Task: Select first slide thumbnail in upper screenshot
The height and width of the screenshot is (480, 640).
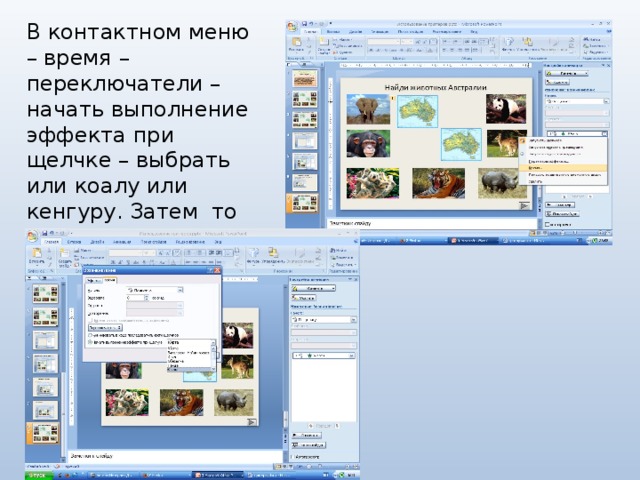Action: [304, 78]
